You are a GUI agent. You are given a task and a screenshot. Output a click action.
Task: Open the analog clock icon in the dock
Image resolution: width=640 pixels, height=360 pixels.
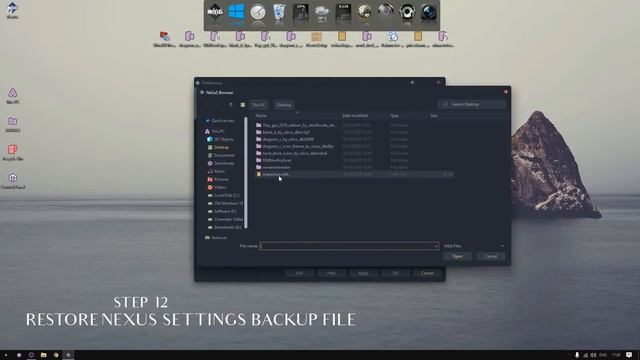pos(258,12)
